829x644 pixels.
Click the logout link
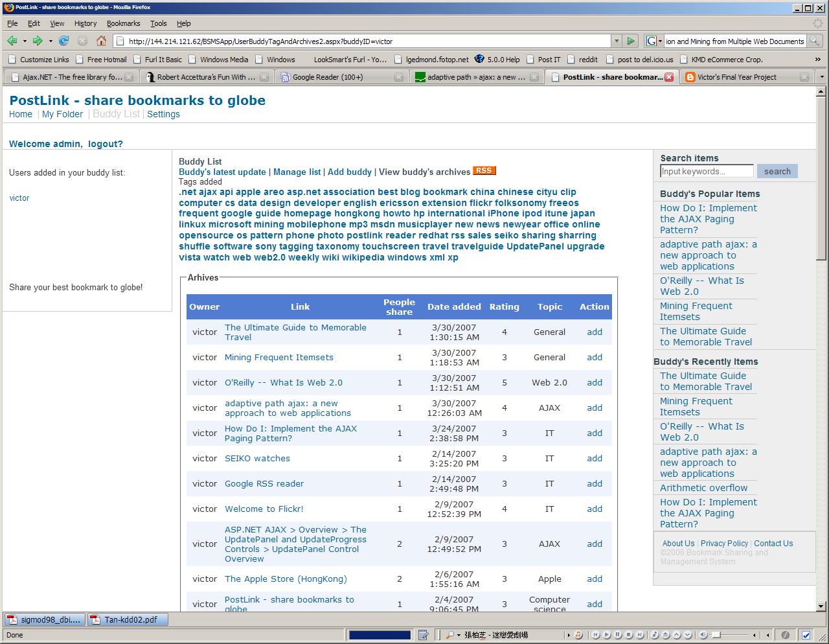click(x=106, y=144)
